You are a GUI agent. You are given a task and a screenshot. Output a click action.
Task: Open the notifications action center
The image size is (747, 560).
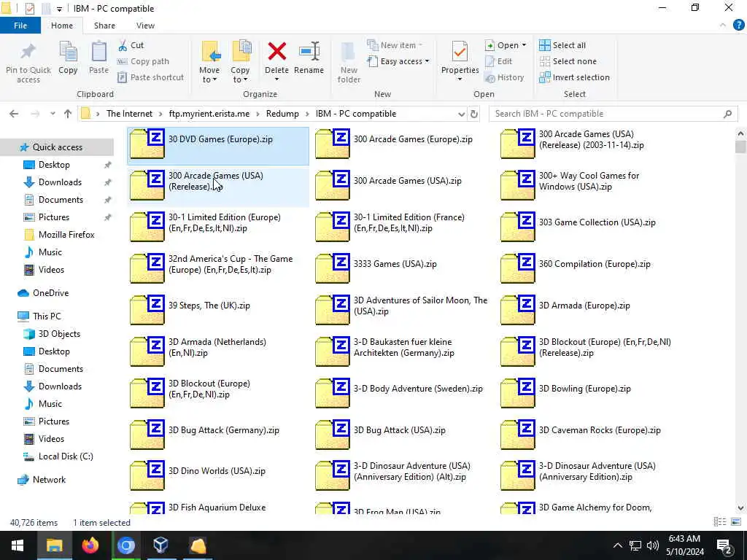pos(724,545)
